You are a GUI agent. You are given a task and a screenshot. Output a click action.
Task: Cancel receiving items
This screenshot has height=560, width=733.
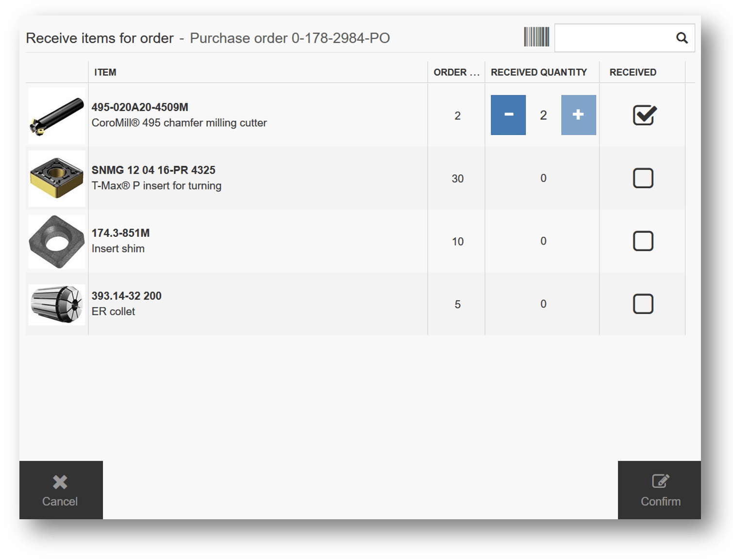pyautogui.click(x=61, y=490)
